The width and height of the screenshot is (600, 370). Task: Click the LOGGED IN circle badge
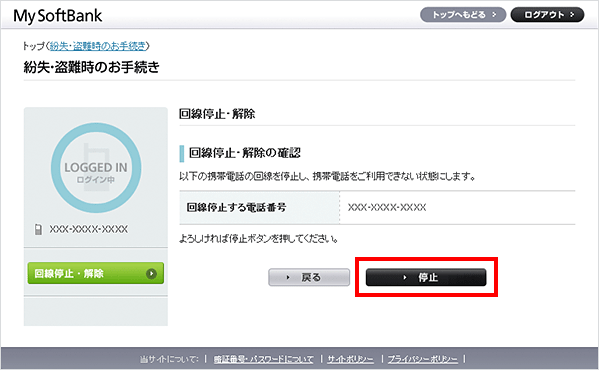coord(96,168)
